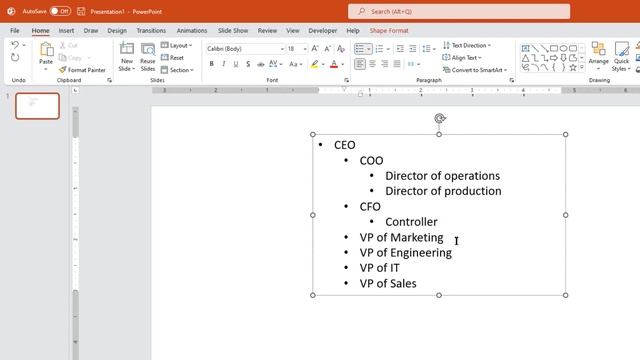This screenshot has height=360, width=640.
Task: Toggle Italic formatting
Action: [x=223, y=64]
